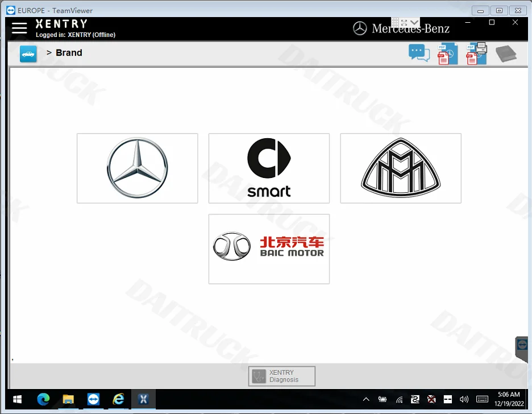The width and height of the screenshot is (532, 414).
Task: Show hidden system tray icons
Action: pyautogui.click(x=366, y=399)
